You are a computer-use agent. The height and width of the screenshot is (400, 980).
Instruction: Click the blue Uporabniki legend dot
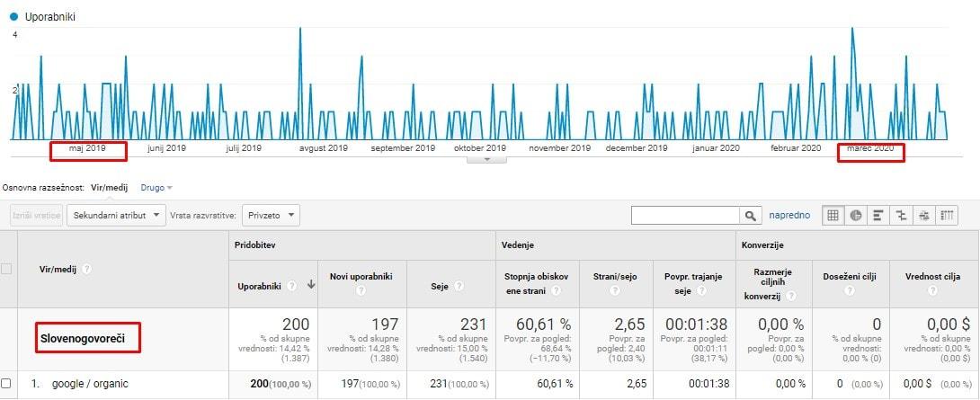click(x=13, y=17)
